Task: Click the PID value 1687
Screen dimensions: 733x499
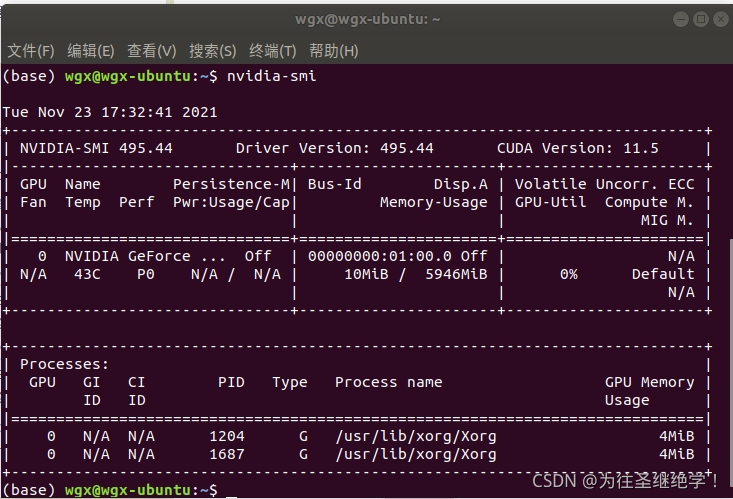Action: coord(227,455)
